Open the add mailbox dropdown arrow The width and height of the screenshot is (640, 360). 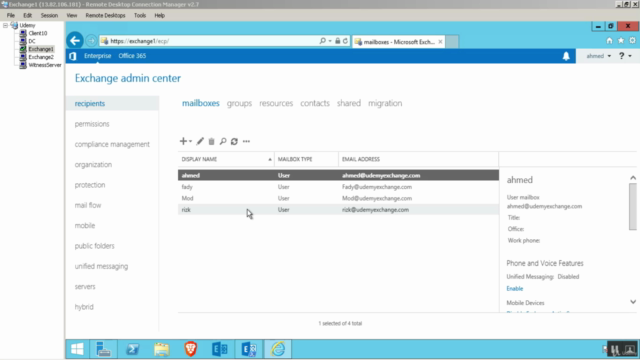[190, 142]
